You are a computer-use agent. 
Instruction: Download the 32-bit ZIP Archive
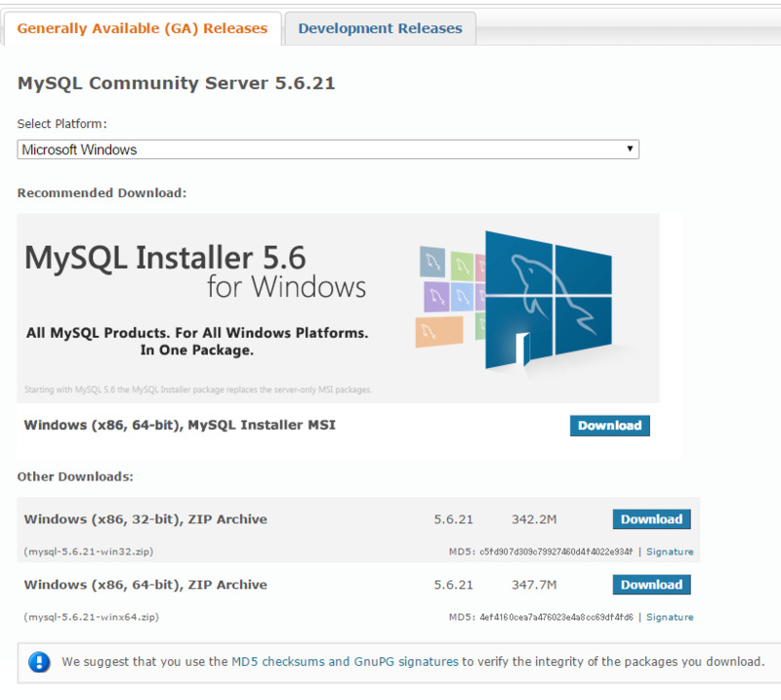click(x=651, y=519)
